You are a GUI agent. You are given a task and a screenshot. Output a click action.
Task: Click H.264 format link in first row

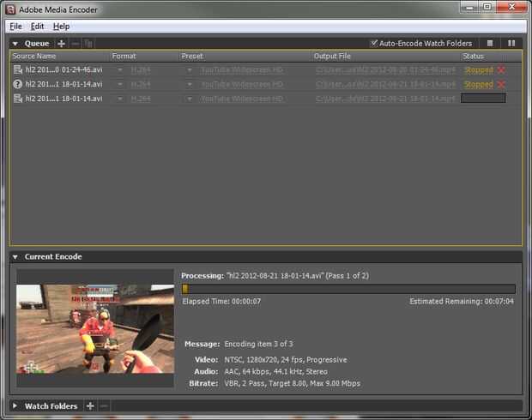coord(141,69)
